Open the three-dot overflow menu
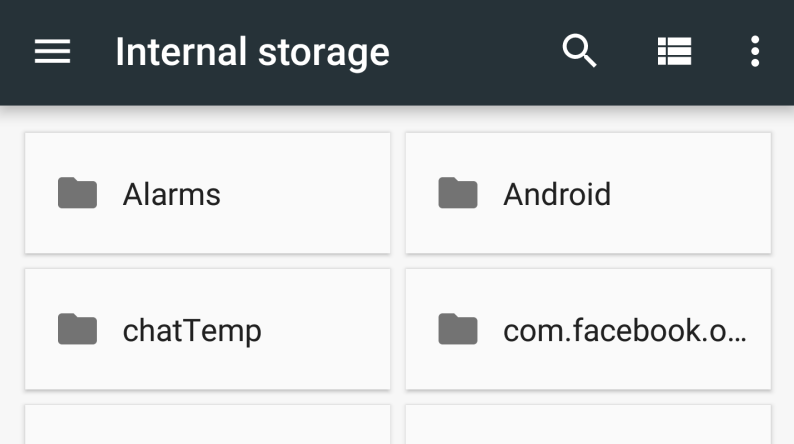Screen dimensions: 794x444 (755, 51)
